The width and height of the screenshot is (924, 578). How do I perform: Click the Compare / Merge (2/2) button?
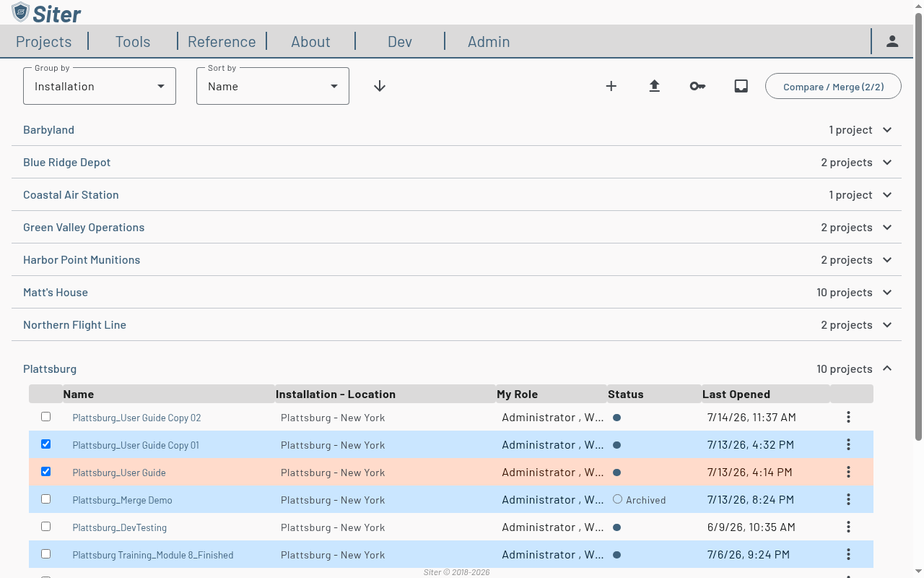833,87
